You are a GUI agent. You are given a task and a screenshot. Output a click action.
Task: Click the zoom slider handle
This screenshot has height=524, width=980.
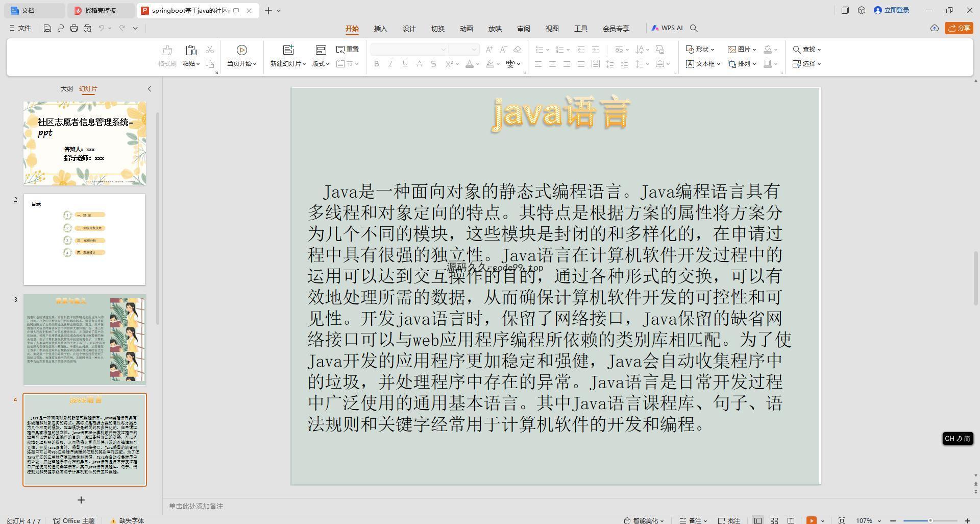(x=930, y=520)
